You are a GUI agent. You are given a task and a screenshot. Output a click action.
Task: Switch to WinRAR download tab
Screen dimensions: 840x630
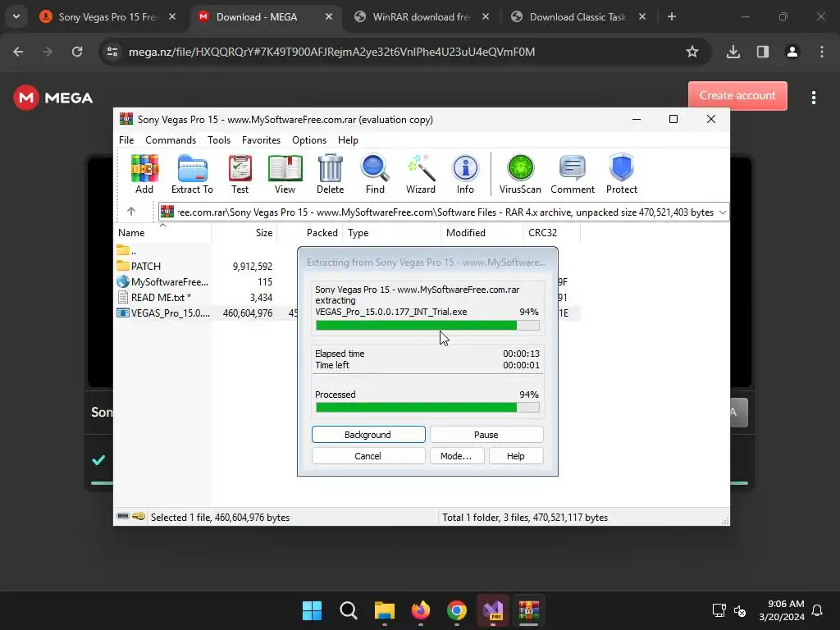421,16
